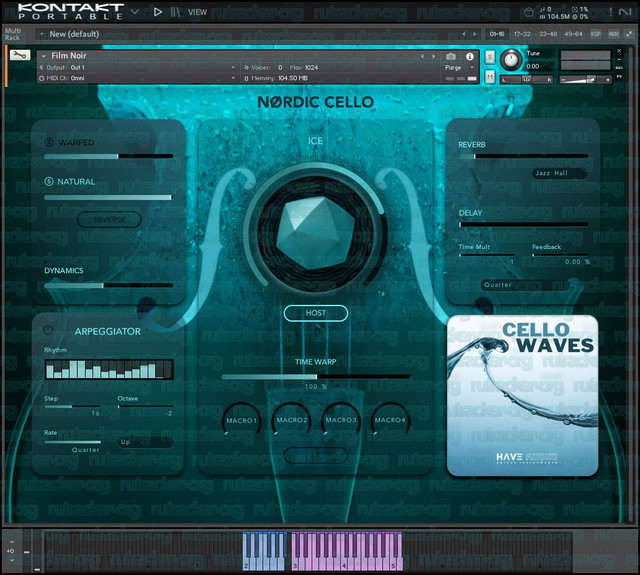The image size is (640, 575).
Task: Click the arpeggiator Rhythm step sequencer
Action: point(109,369)
